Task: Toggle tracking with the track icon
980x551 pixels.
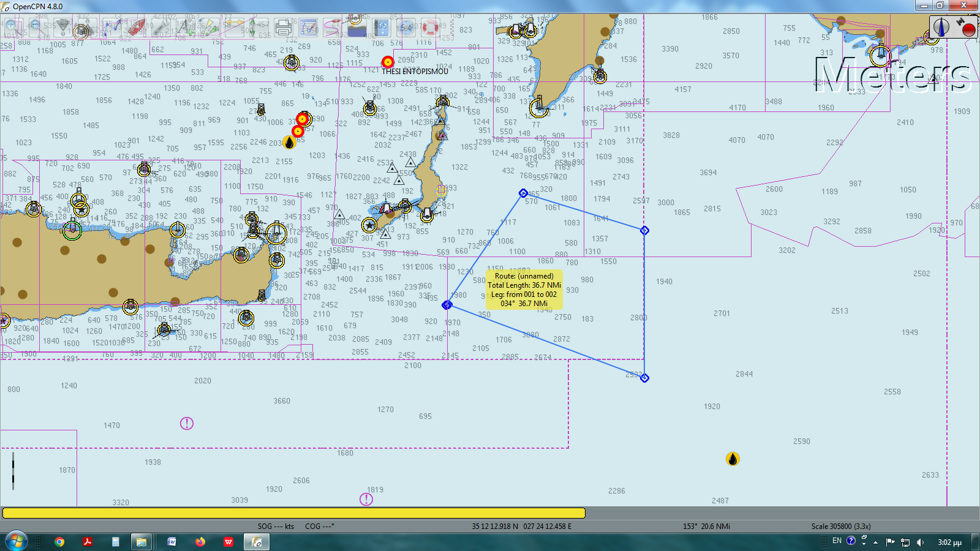Action: point(331,27)
